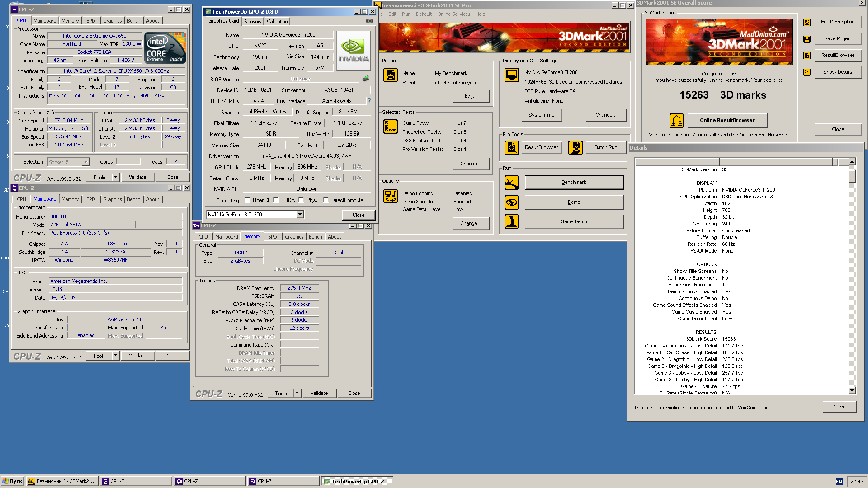Click the Show Details button
This screenshot has width=868, height=488.
pos(838,72)
